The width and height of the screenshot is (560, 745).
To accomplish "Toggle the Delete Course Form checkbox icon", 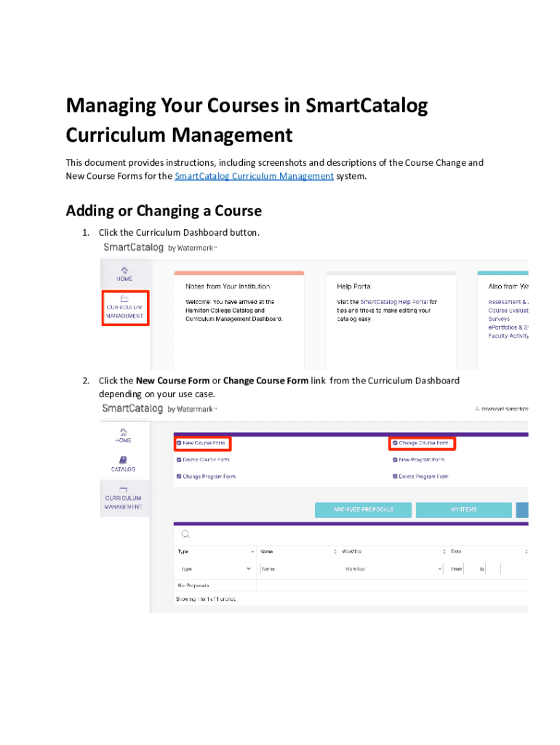I will [x=179, y=460].
